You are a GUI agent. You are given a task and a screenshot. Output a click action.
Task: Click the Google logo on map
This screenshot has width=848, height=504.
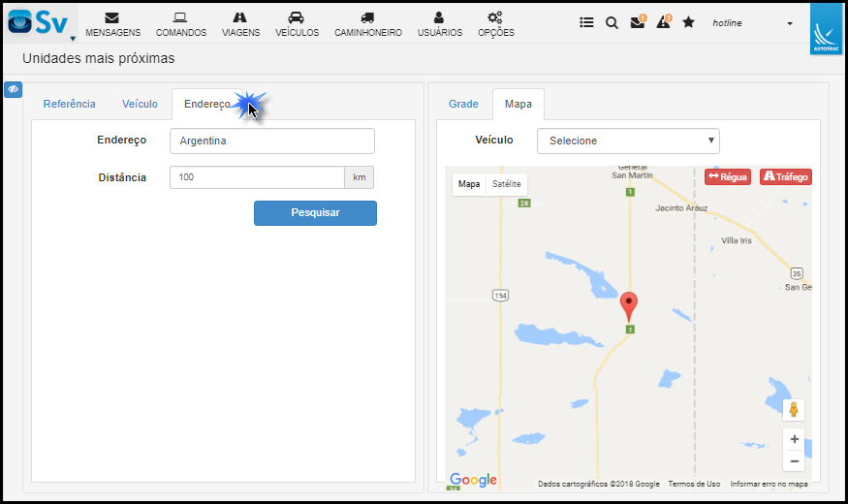[473, 480]
